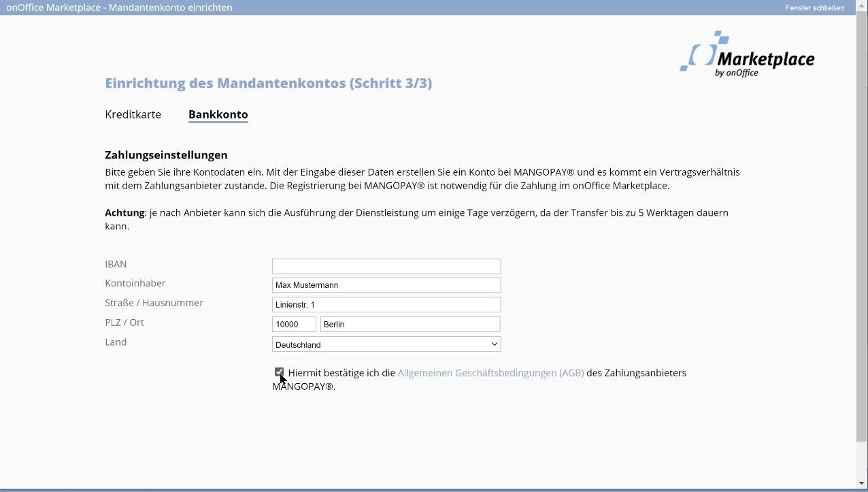Click the Ort field containing Berlin
Viewport: 868px width, 492px height.
[410, 325]
